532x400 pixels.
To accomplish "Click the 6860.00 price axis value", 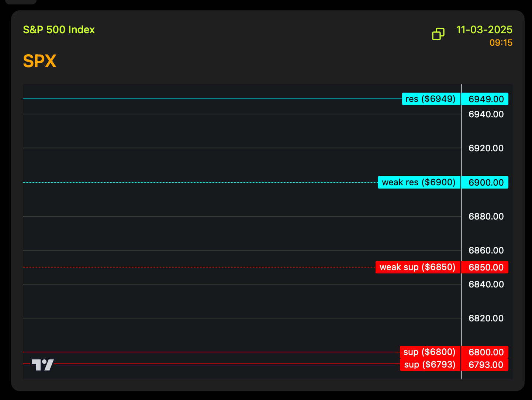I will (x=486, y=250).
